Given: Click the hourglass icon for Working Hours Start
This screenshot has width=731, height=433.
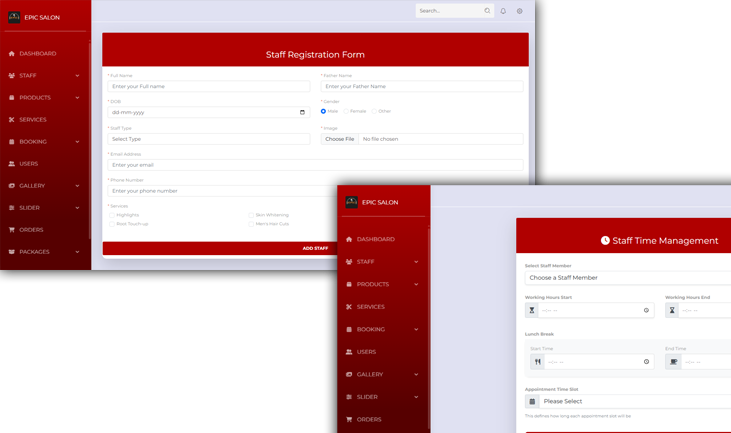Looking at the screenshot, I should [532, 310].
